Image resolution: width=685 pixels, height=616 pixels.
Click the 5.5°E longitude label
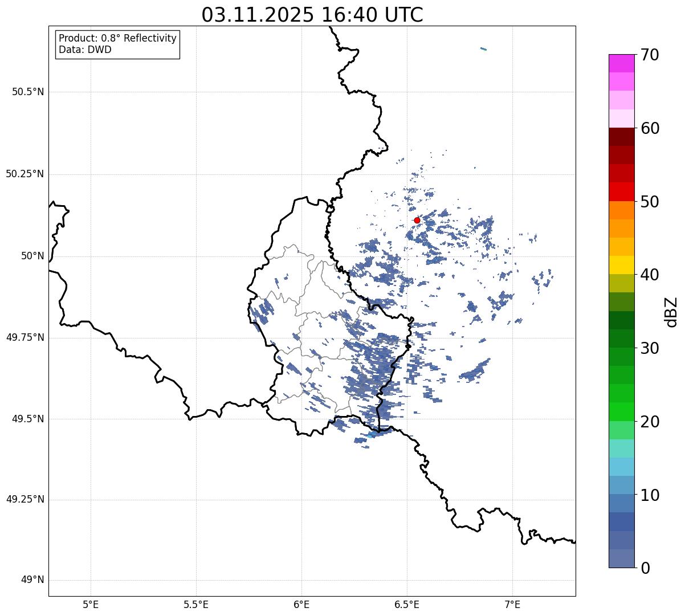click(196, 604)
